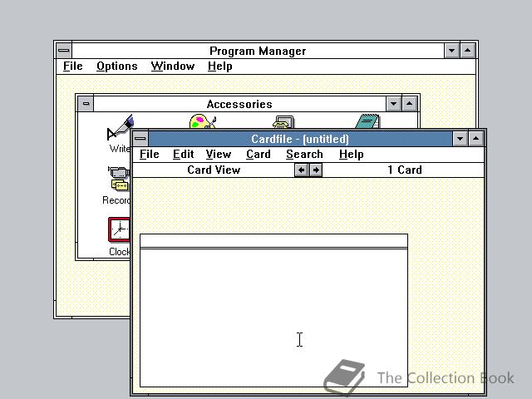Open the Paintbrush palette icon in Accessories
Screen dimensions: 532x399
203,121
